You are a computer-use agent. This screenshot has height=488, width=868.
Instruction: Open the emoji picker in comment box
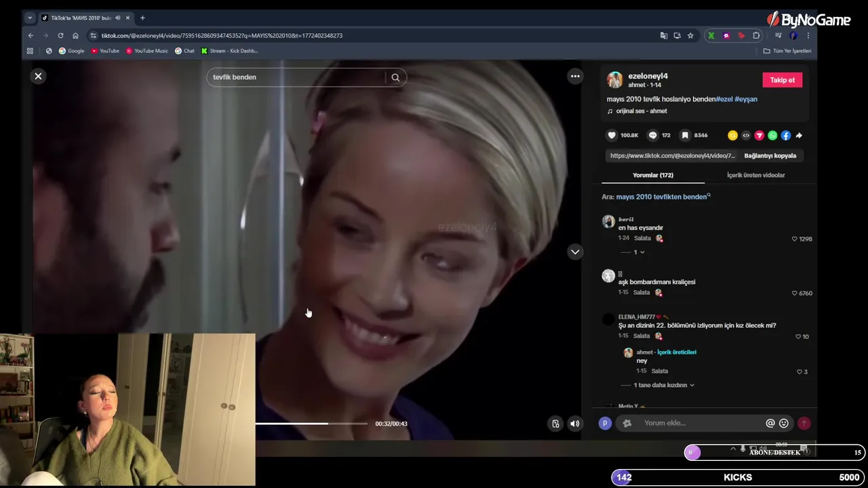[784, 424]
